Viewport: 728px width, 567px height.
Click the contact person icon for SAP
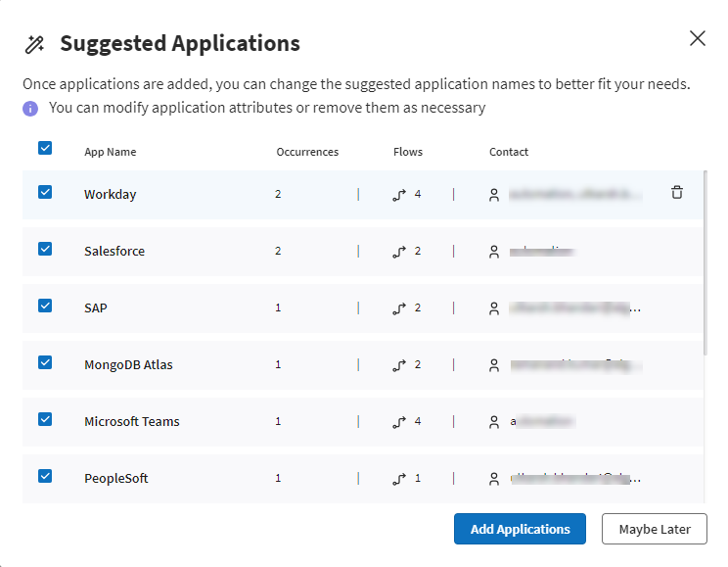click(x=494, y=308)
